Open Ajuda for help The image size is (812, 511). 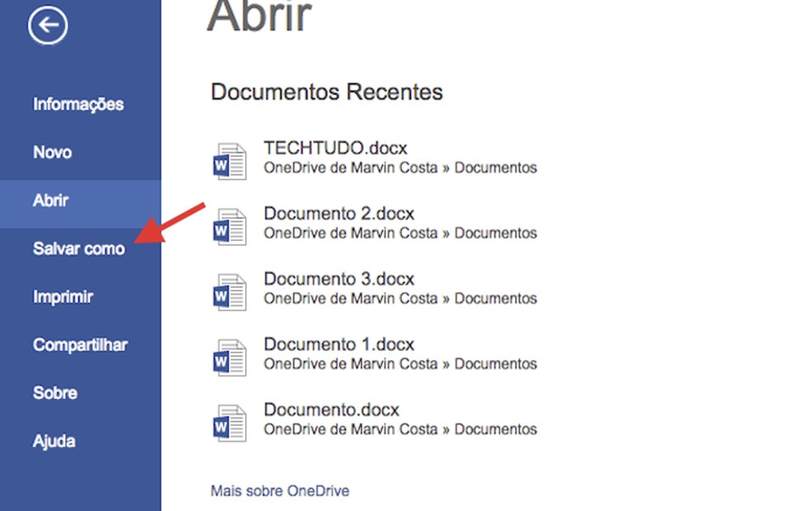point(53,441)
